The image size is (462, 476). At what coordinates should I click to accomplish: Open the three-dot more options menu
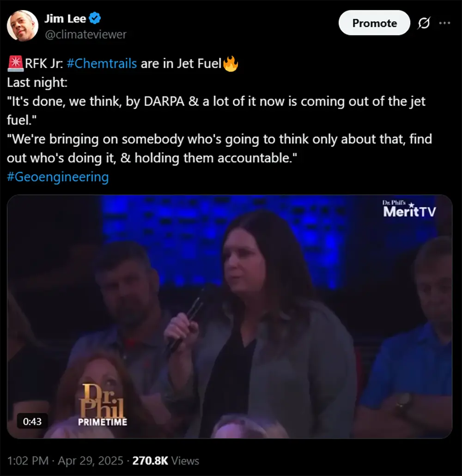[x=445, y=23]
